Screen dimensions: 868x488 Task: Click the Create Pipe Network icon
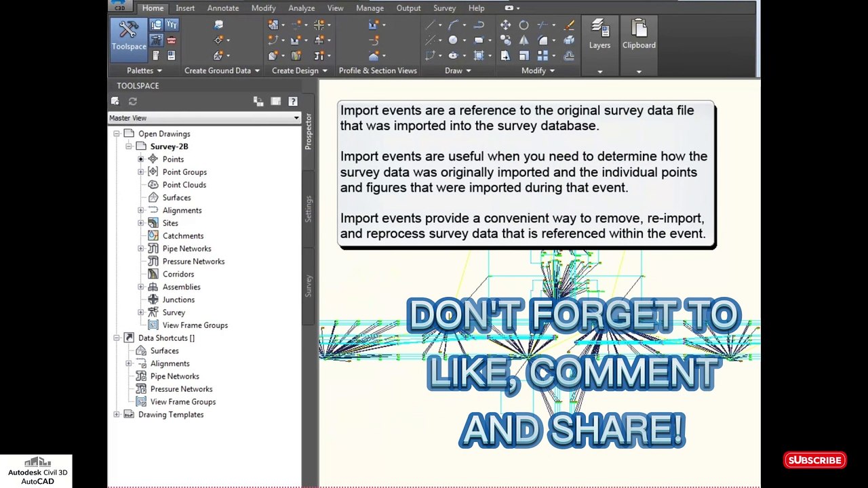pyautogui.click(x=319, y=56)
